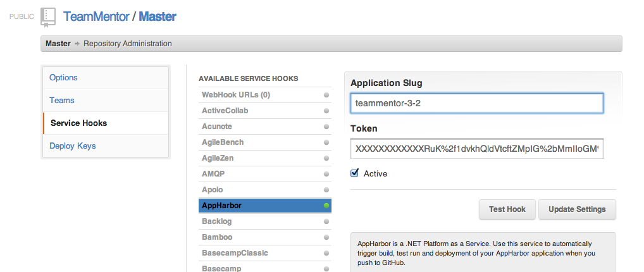Go to the Deploy Keys tab
This screenshot has width=644, height=272.
pos(73,146)
